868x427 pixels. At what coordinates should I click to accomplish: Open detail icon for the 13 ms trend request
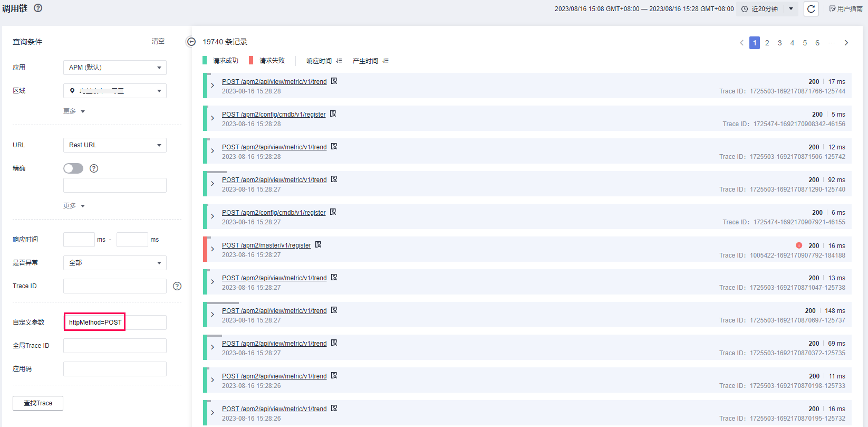coord(334,278)
